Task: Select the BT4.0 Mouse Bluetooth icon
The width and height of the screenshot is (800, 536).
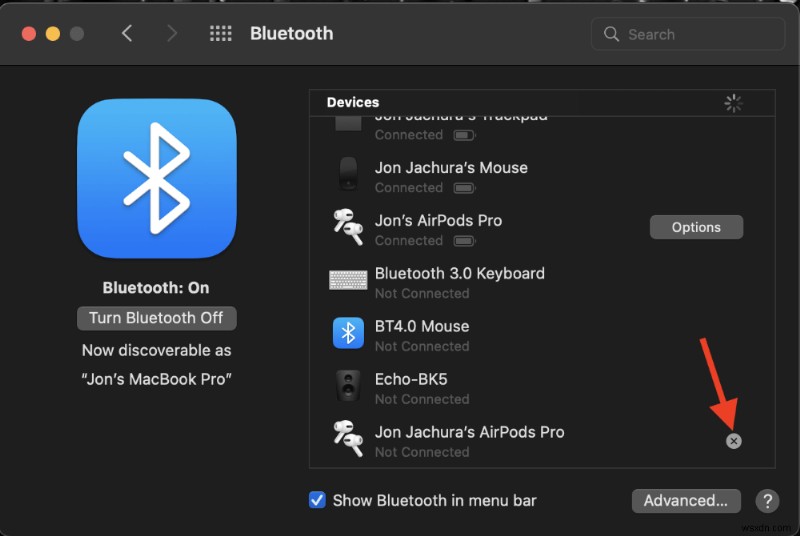Action: pos(348,333)
